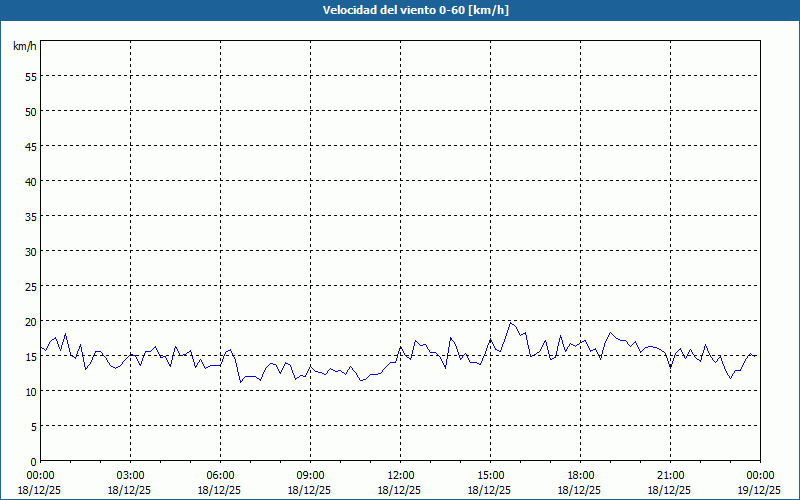Click the 15:00 x-axis label

point(490,475)
